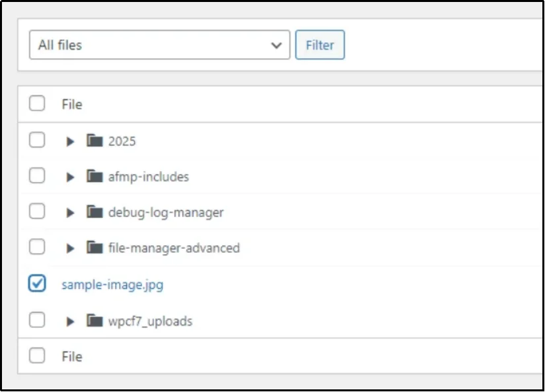Select the wpcf7_uploads folder name
This screenshot has width=545, height=392.
149,321
